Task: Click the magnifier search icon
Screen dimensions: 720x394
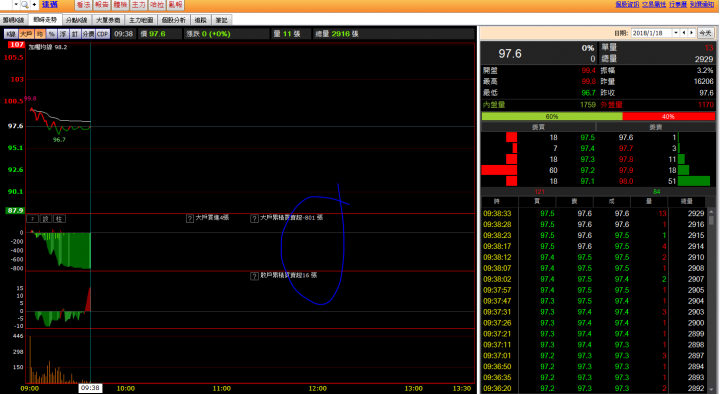Action: 25,5
